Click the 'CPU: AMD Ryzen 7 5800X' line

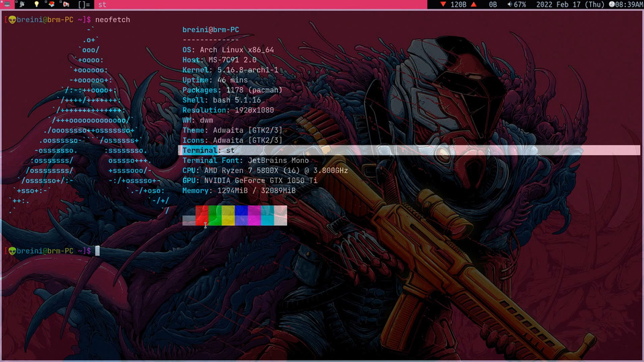(x=265, y=170)
